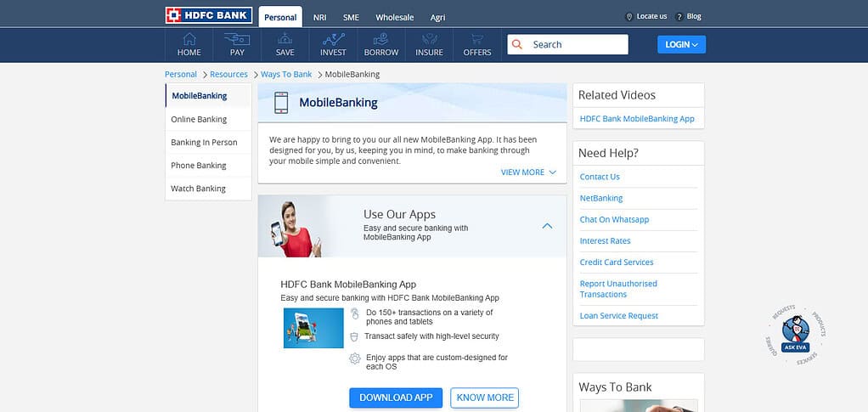Go to Ways To Bank breadcrumb
The image size is (868, 412).
pos(286,74)
